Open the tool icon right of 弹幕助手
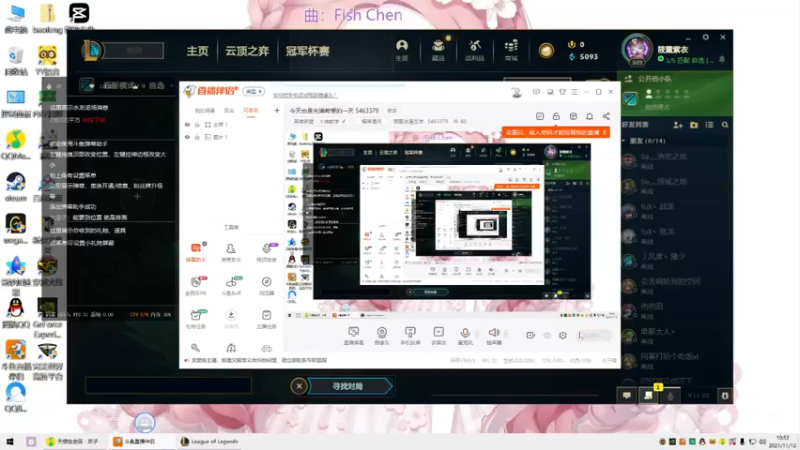 click(x=231, y=252)
